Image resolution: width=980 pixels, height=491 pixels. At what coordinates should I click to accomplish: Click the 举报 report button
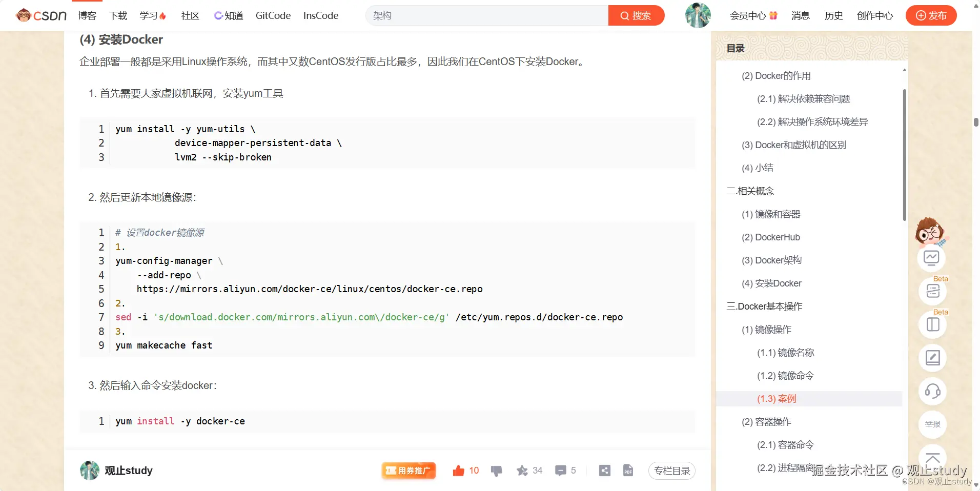coord(932,424)
